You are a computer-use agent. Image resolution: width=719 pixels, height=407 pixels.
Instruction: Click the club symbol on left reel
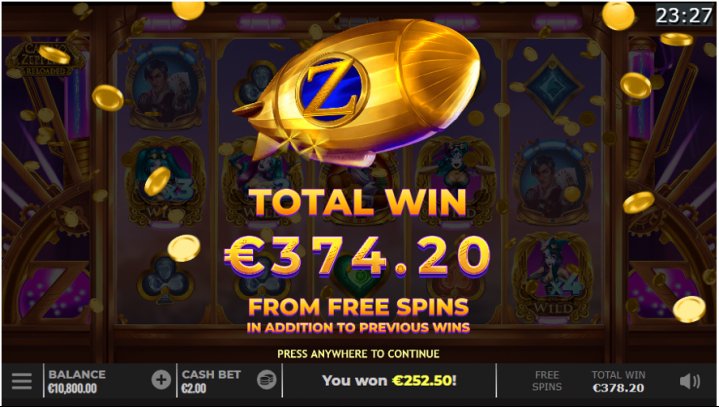pyautogui.click(x=164, y=278)
